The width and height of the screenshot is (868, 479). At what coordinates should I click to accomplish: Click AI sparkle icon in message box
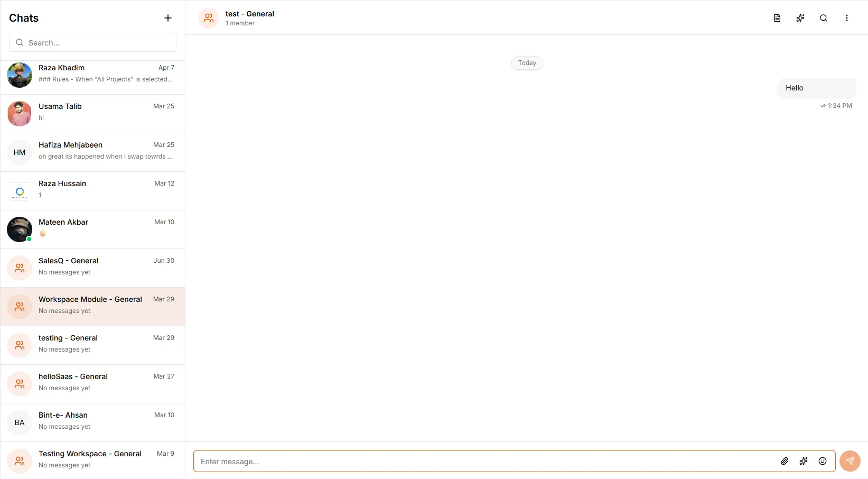click(x=804, y=461)
